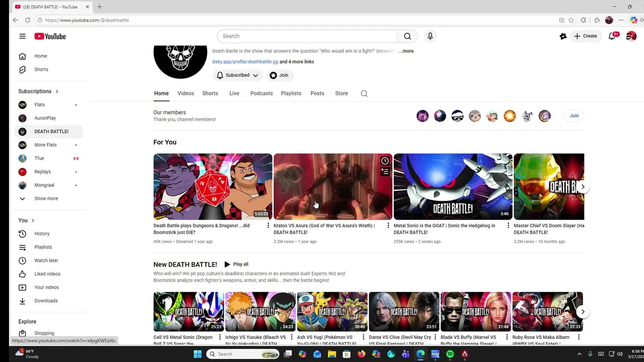Open the Posts tab
This screenshot has width=644, height=362.
(x=317, y=94)
